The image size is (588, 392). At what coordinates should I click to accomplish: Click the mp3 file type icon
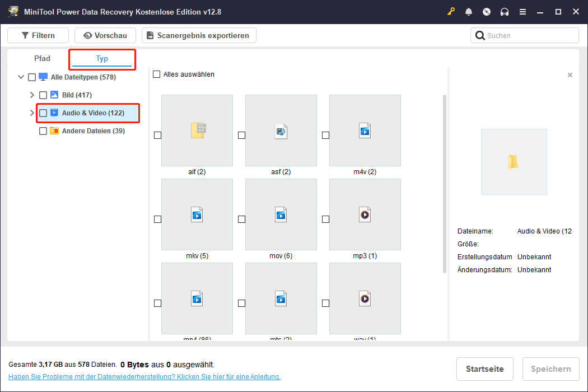[x=365, y=214]
